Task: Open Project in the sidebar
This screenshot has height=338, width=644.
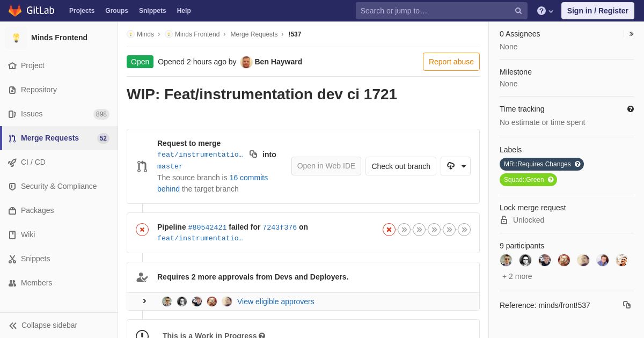Action: pyautogui.click(x=59, y=65)
